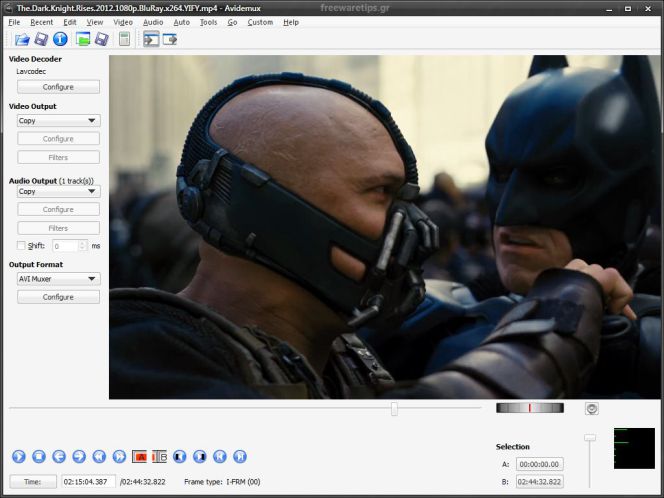
Task: Click the black audio VU meter display
Action: point(634,448)
